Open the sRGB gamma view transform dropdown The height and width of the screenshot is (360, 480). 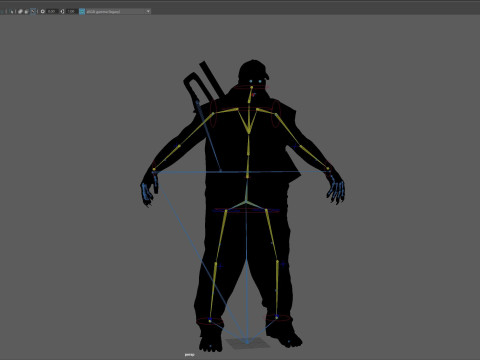(x=118, y=11)
